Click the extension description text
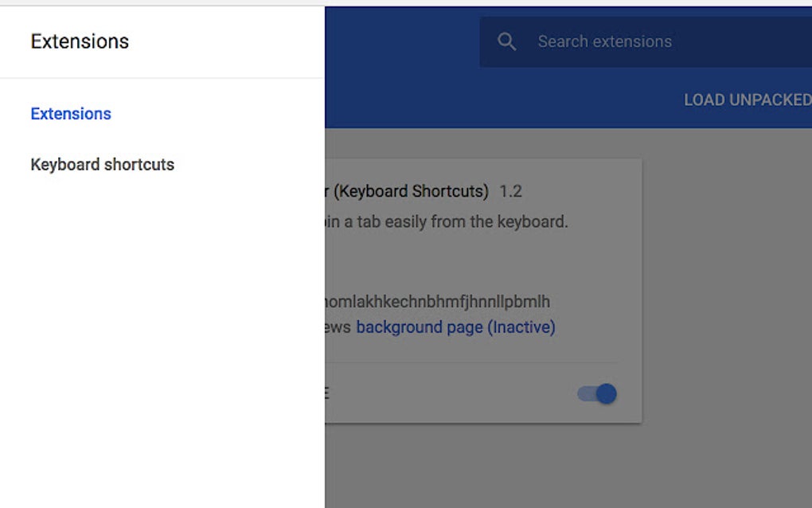The width and height of the screenshot is (812, 508). pyautogui.click(x=446, y=221)
